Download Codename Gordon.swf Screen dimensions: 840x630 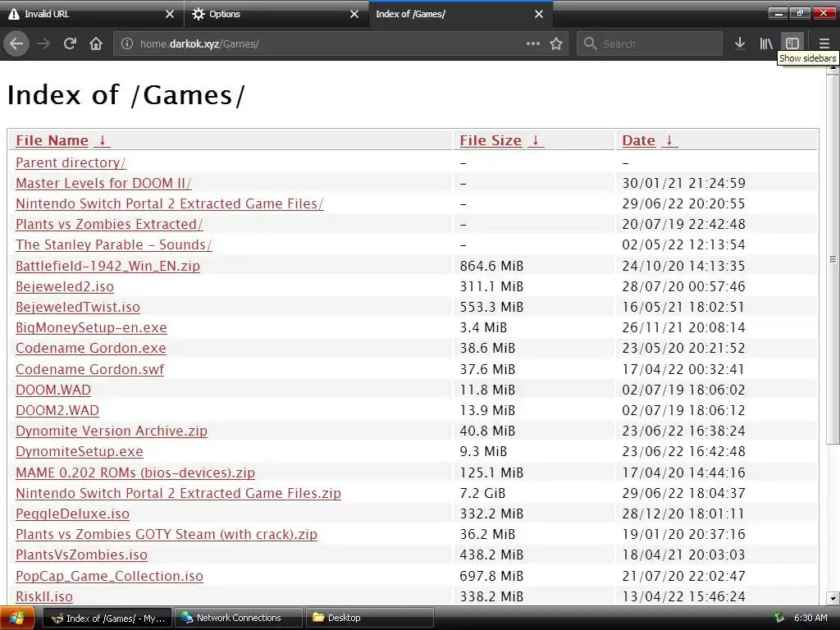pyautogui.click(x=90, y=369)
